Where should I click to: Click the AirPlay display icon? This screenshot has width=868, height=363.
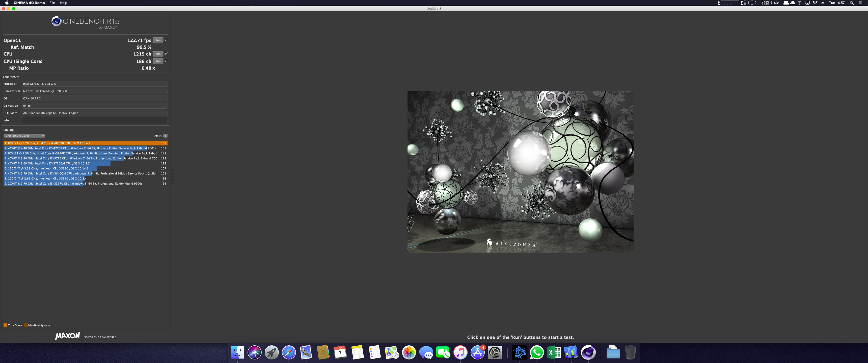tap(807, 3)
